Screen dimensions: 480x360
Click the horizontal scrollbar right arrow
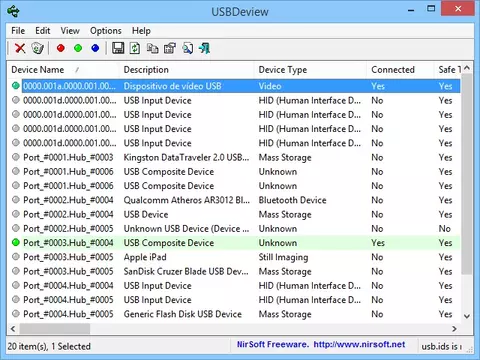point(454,329)
